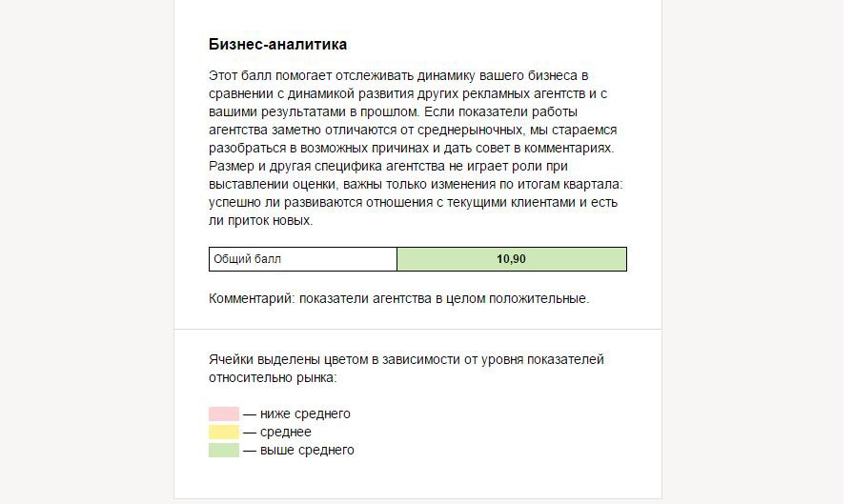
Task: Click the 'ниже среднего' legend label
Action: click(305, 413)
